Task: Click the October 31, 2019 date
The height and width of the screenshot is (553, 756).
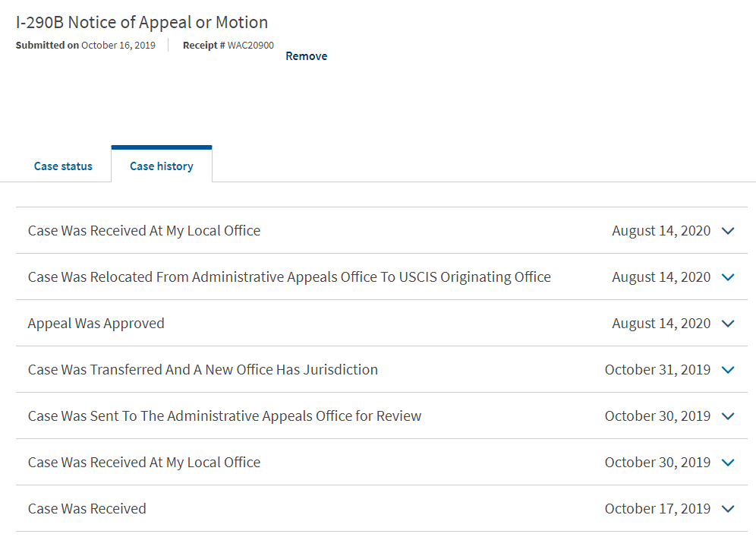Action: click(657, 370)
